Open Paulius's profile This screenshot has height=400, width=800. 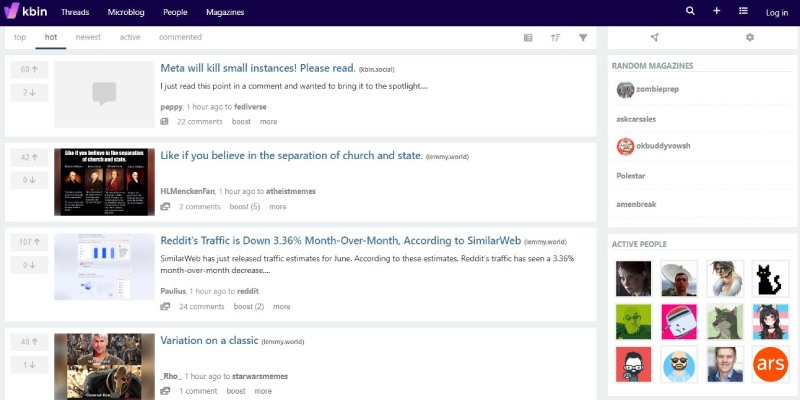[x=172, y=291]
